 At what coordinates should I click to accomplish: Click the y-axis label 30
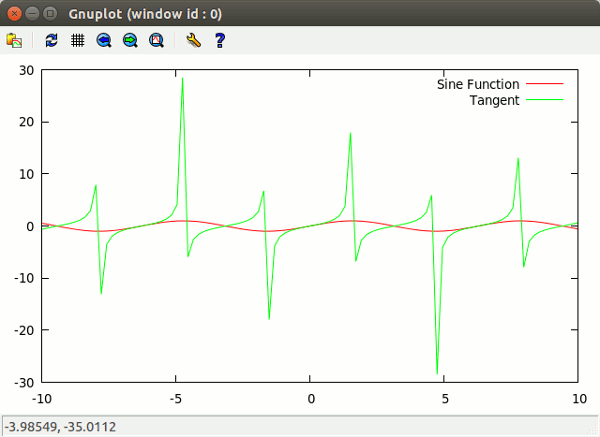coord(25,70)
